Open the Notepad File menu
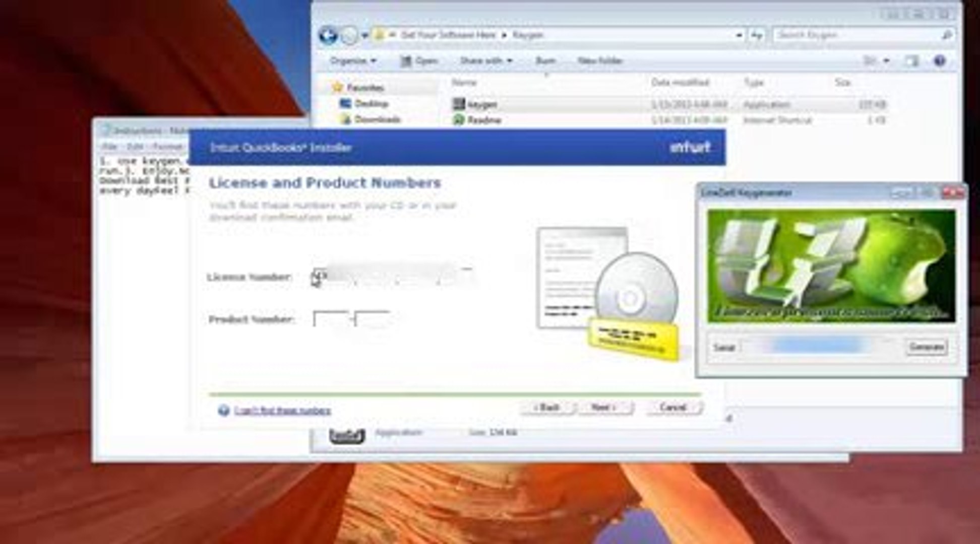 (x=109, y=147)
